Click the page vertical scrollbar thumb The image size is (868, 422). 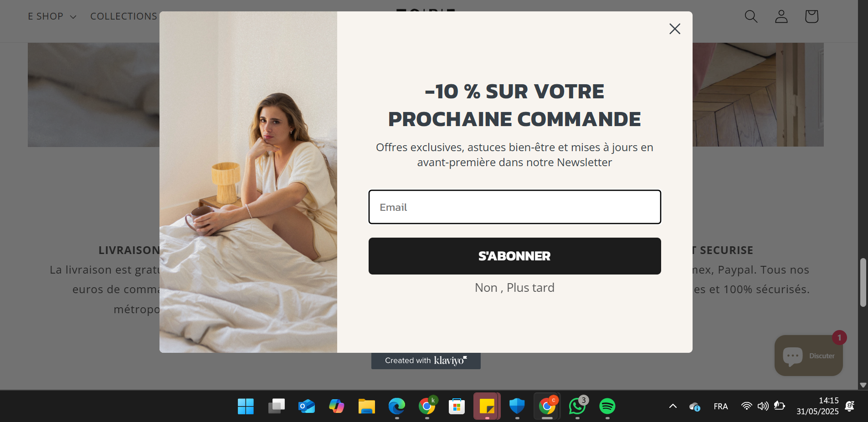[863, 283]
